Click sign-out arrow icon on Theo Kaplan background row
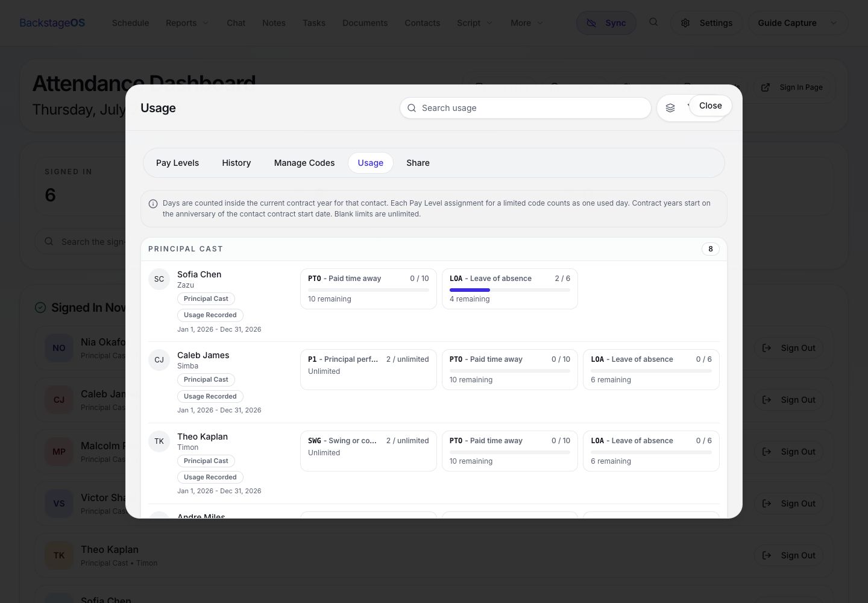The width and height of the screenshot is (868, 603). point(767,555)
